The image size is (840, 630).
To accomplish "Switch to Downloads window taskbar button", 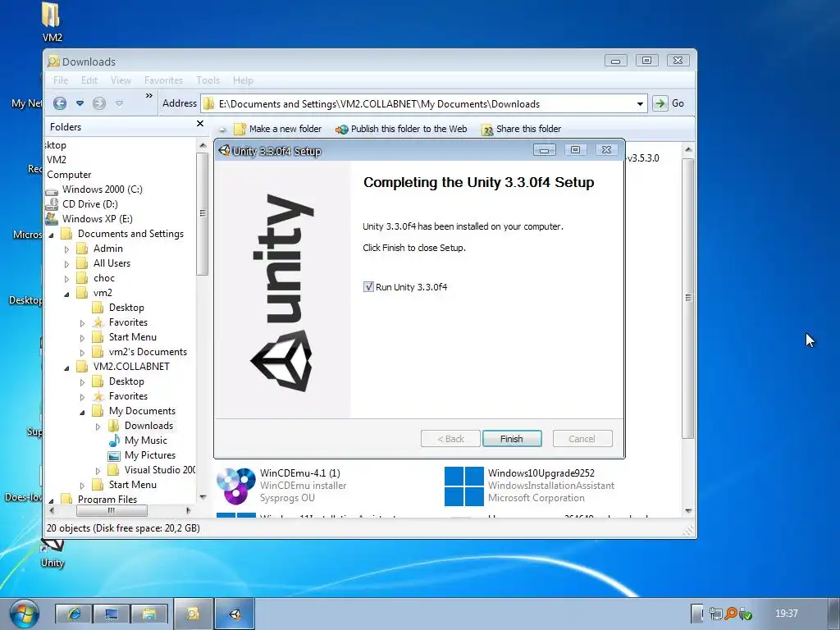I will pos(193,614).
